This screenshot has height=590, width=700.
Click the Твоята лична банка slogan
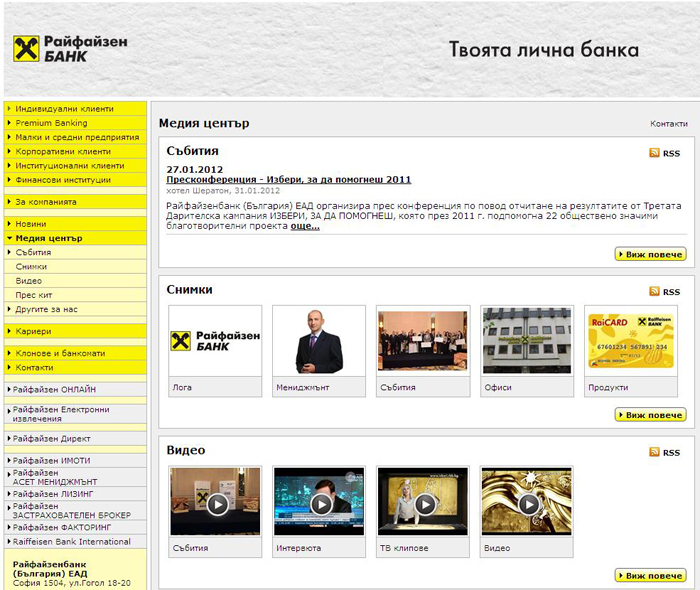click(544, 50)
